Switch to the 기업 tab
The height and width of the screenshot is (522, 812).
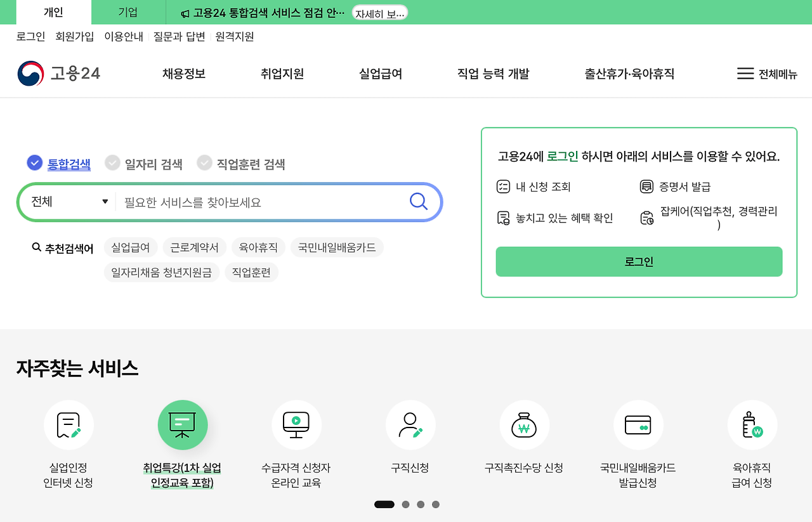127,12
